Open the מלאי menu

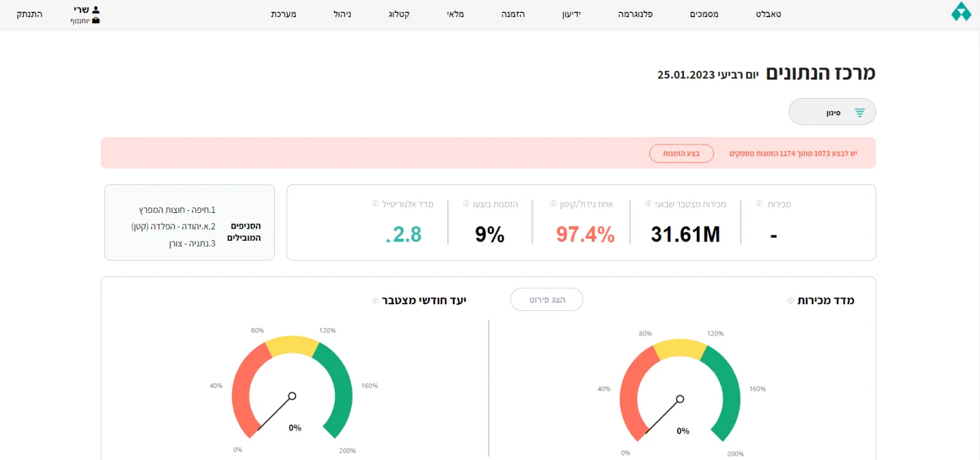click(x=456, y=14)
